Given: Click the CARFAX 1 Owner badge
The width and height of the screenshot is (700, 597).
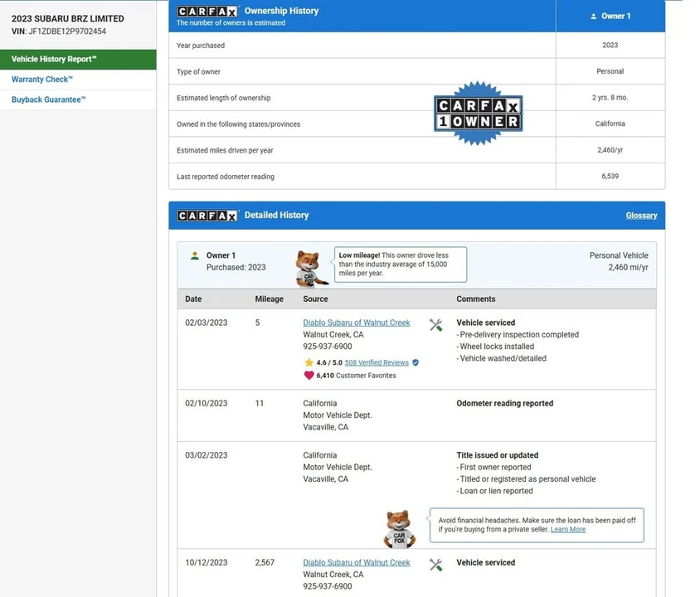Looking at the screenshot, I should click(478, 114).
